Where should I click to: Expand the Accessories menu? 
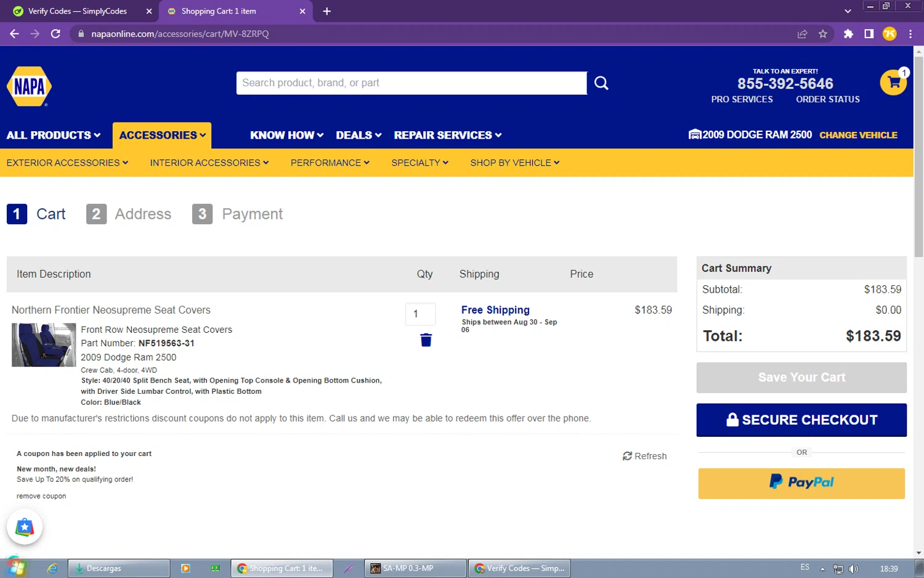coord(162,135)
